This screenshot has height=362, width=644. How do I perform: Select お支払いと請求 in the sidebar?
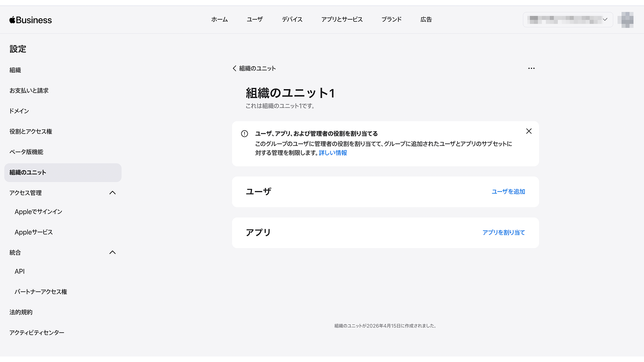[x=29, y=90]
